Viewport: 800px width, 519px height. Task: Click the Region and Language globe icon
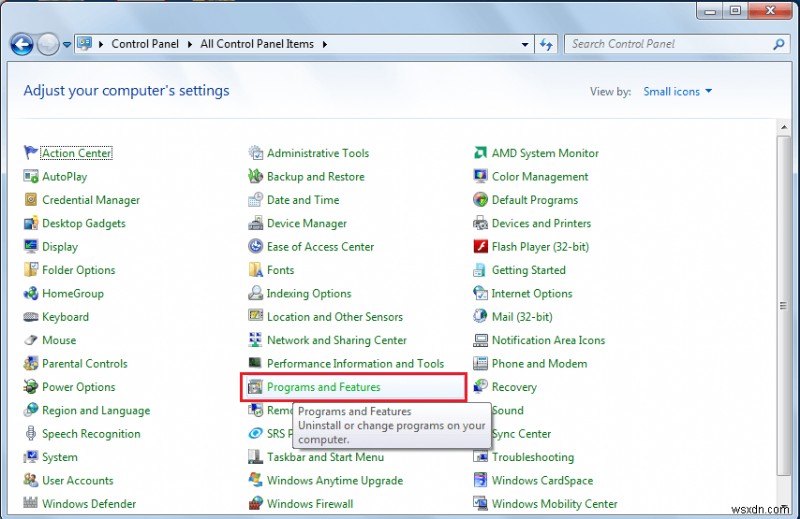[31, 410]
